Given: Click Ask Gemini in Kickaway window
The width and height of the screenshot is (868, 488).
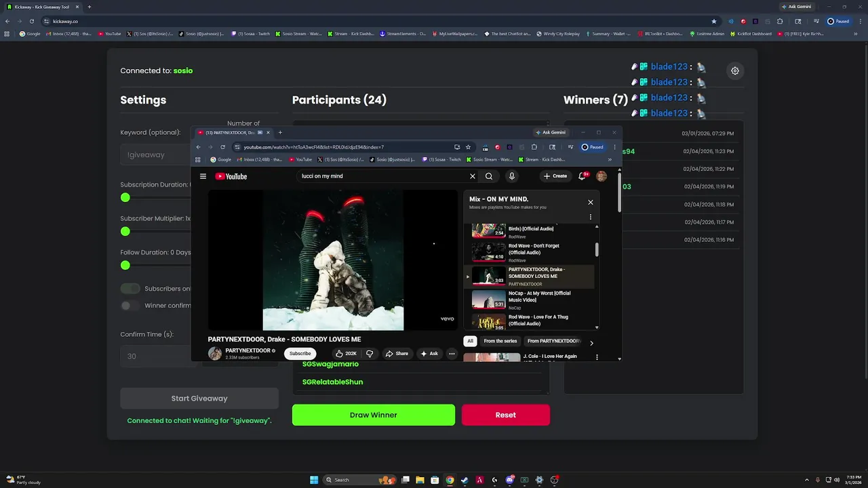Looking at the screenshot, I should click(796, 7).
